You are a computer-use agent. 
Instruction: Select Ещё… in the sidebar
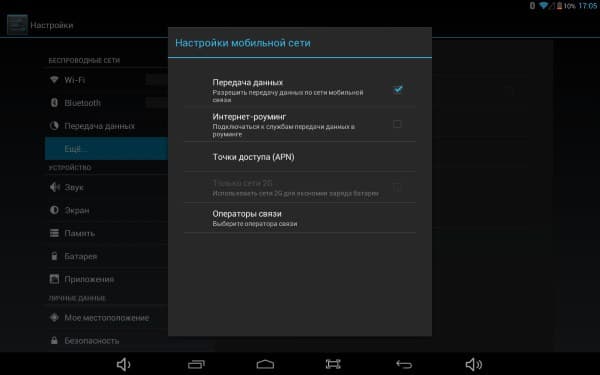106,148
